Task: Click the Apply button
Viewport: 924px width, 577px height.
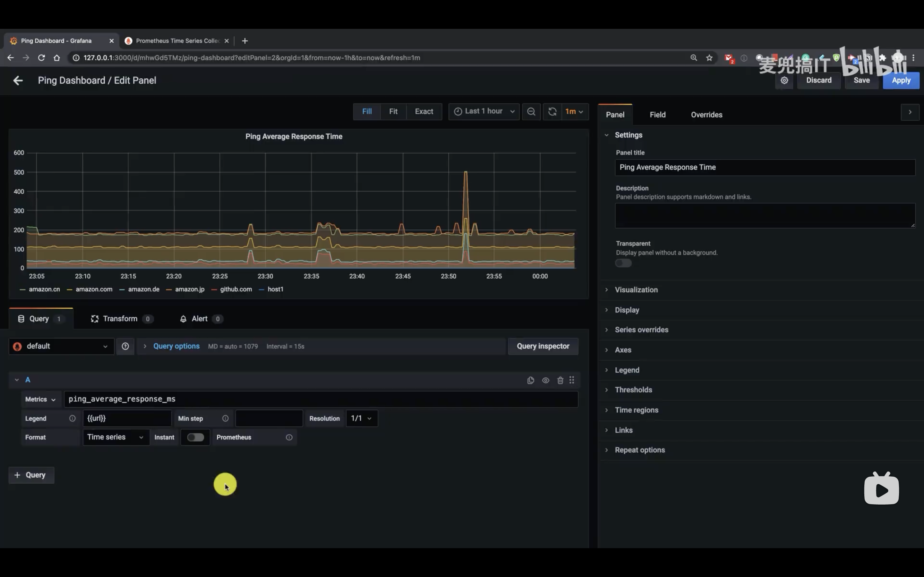Action: click(x=901, y=80)
